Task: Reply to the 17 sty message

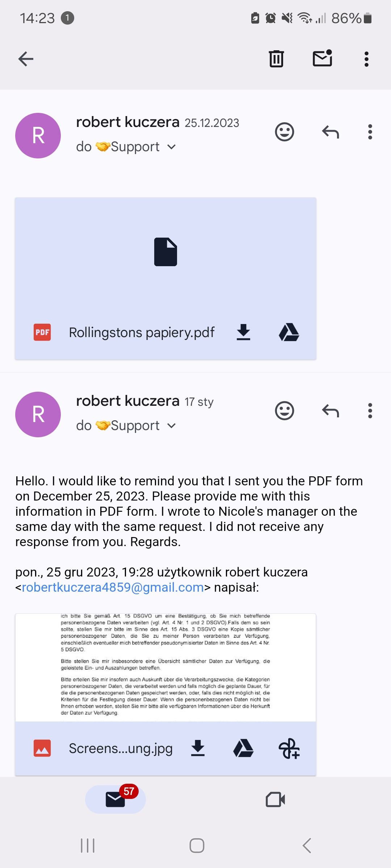Action: (x=330, y=411)
